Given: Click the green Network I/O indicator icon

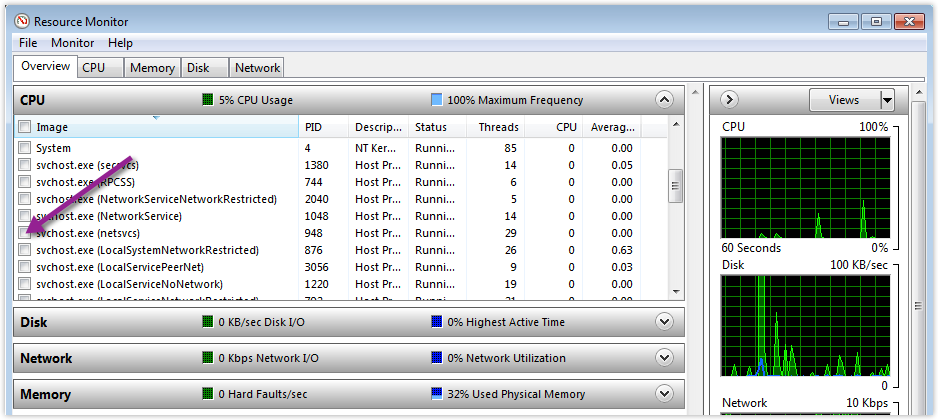Looking at the screenshot, I should (x=208, y=358).
